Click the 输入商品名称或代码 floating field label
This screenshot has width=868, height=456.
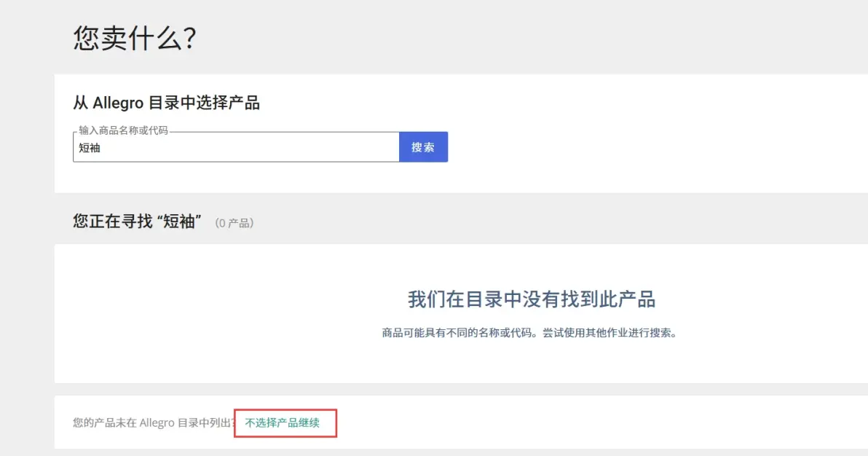click(123, 130)
